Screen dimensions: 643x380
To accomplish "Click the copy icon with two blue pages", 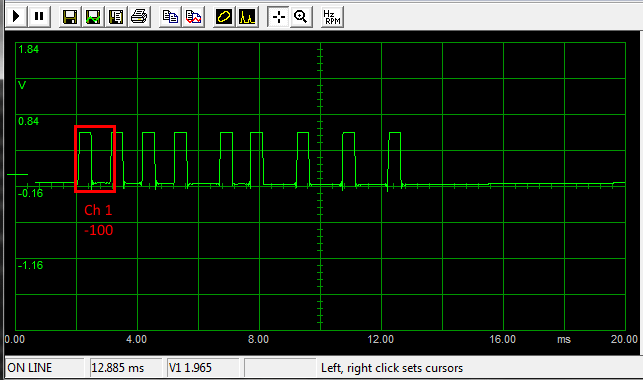I will (170, 17).
